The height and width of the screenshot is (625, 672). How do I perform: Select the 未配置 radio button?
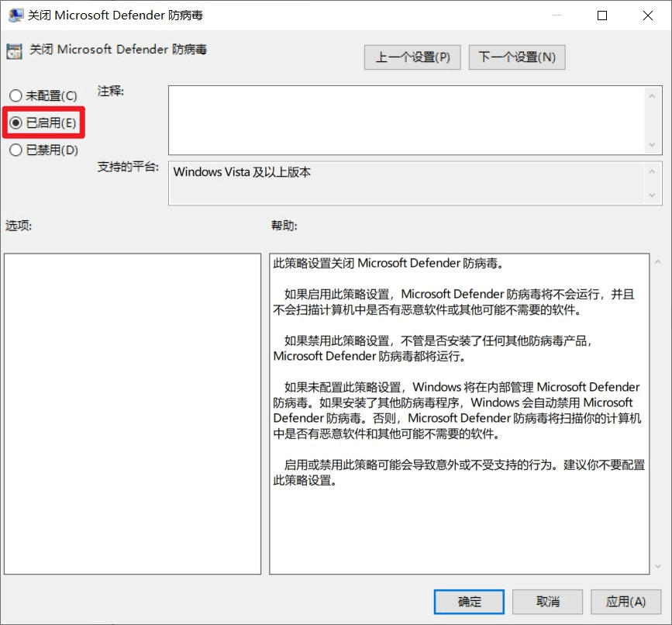[14, 95]
